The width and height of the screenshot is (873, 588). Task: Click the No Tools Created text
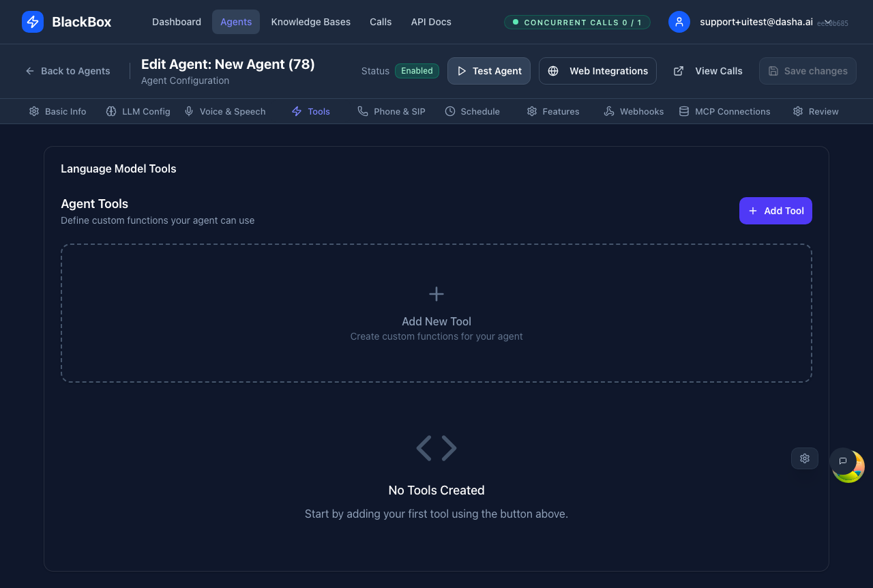(436, 490)
